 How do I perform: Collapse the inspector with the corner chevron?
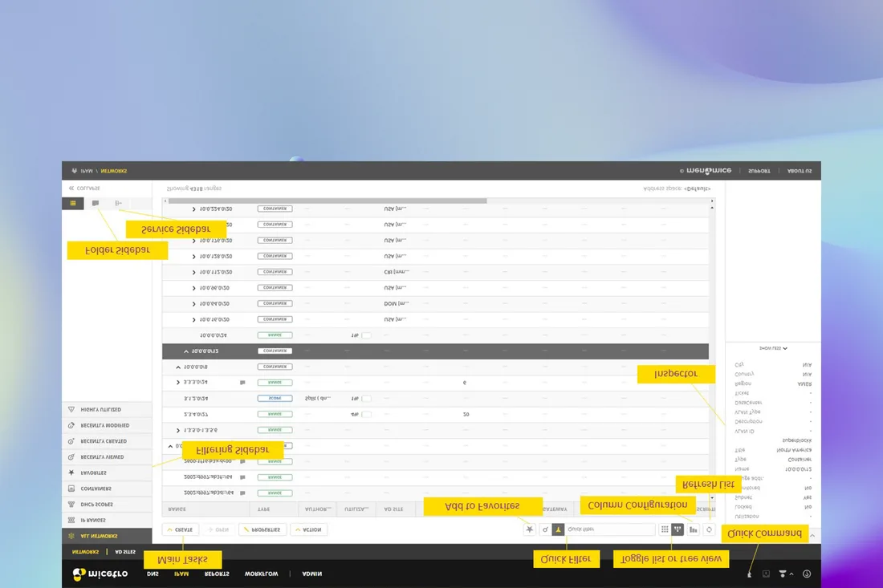[812, 536]
